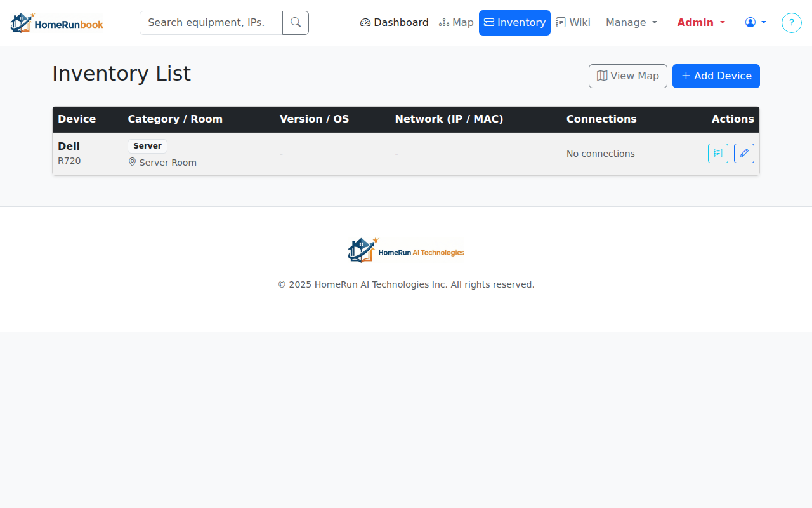The width and height of the screenshot is (812, 508).
Task: Open the Map navigation item
Action: click(456, 22)
